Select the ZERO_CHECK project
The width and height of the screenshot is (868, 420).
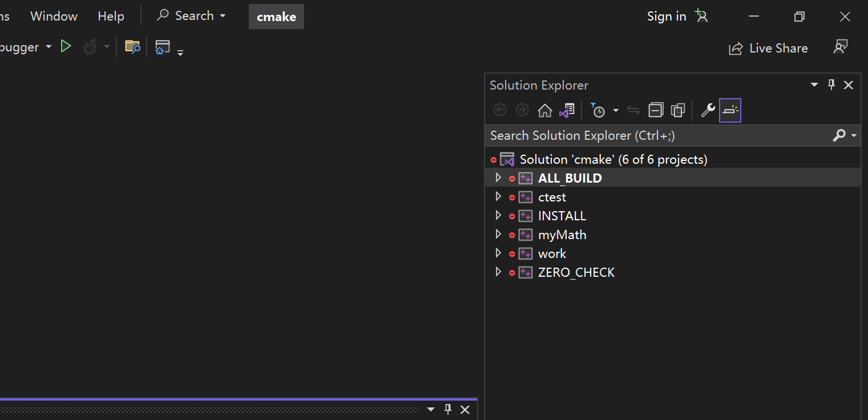(576, 273)
